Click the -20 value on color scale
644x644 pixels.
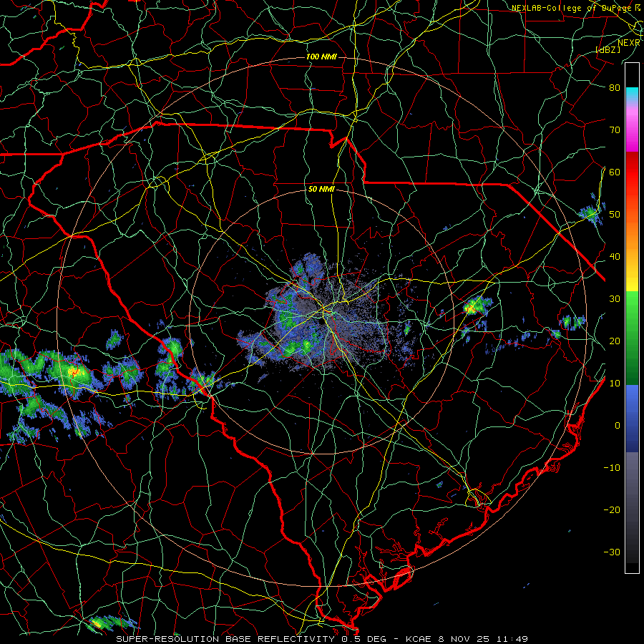612,509
